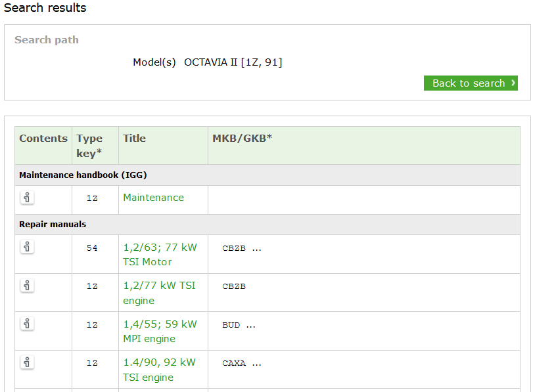The image size is (533, 392).
Task: Select the CAXA engine code text
Action: coord(234,363)
